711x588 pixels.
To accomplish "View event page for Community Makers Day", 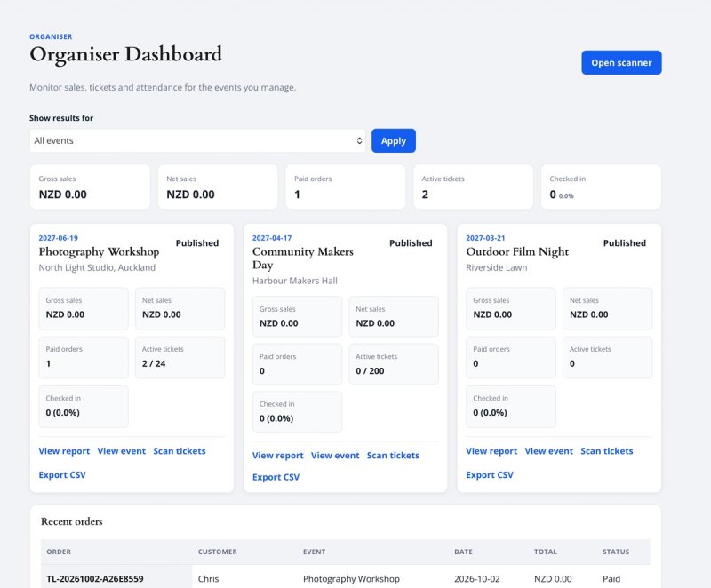I will [335, 456].
